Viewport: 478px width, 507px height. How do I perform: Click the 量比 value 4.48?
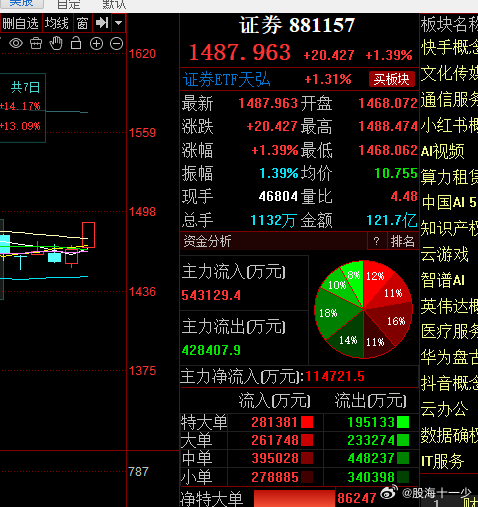tap(404, 196)
